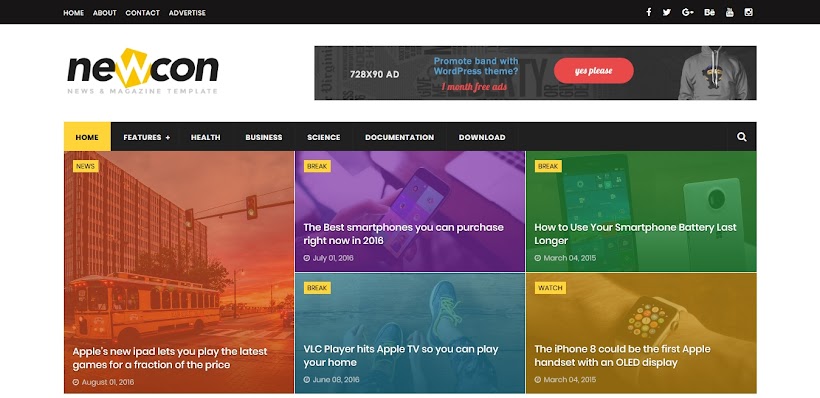Open the Download menu item
This screenshot has width=820, height=398.
482,137
